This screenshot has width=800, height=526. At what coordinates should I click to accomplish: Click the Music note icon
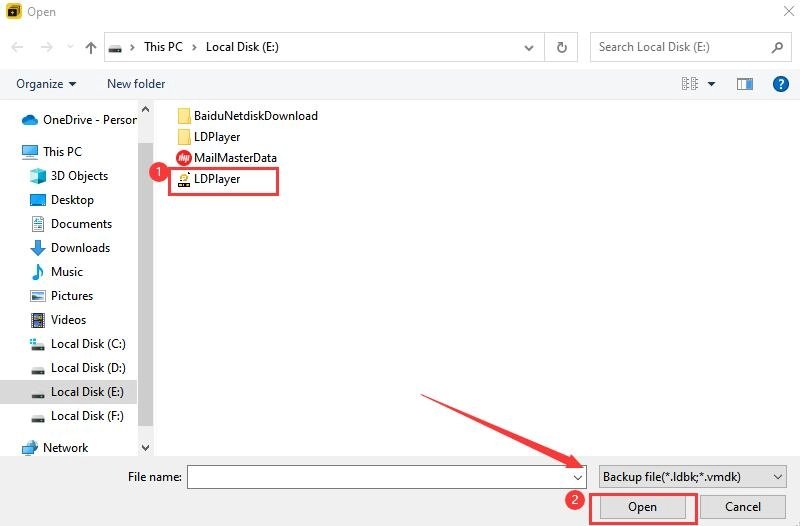click(38, 272)
